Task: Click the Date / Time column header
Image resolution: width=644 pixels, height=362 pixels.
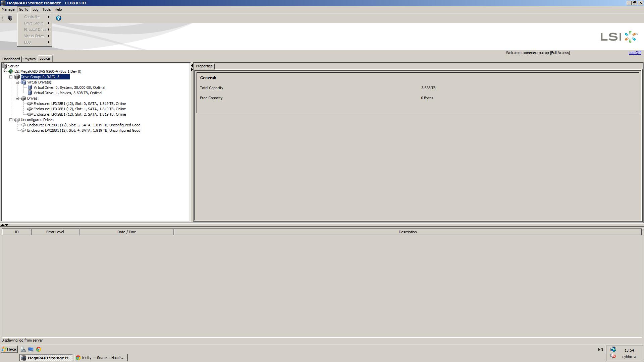Action: [126, 232]
